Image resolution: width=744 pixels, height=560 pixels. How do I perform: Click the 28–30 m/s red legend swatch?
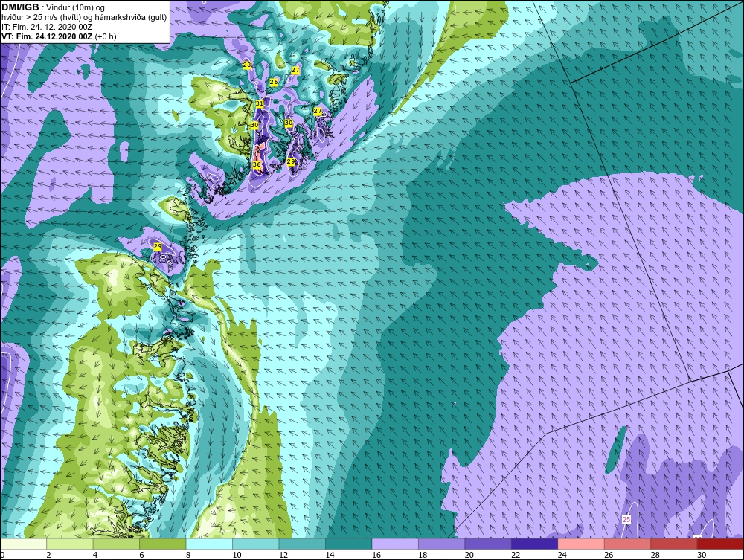click(x=674, y=544)
